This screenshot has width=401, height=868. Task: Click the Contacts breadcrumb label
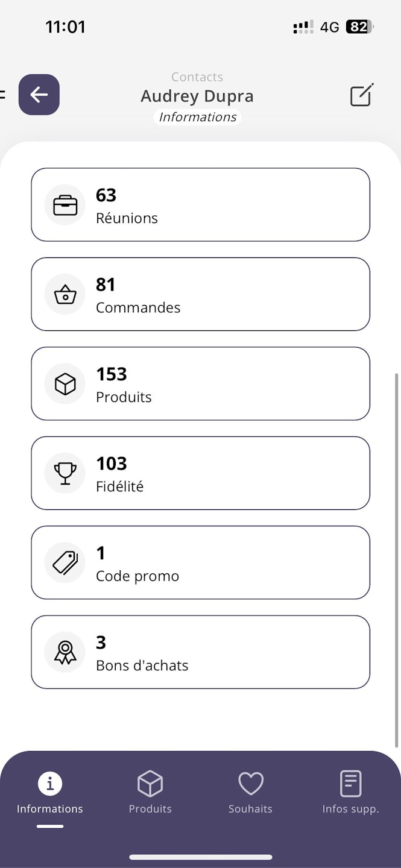click(197, 77)
